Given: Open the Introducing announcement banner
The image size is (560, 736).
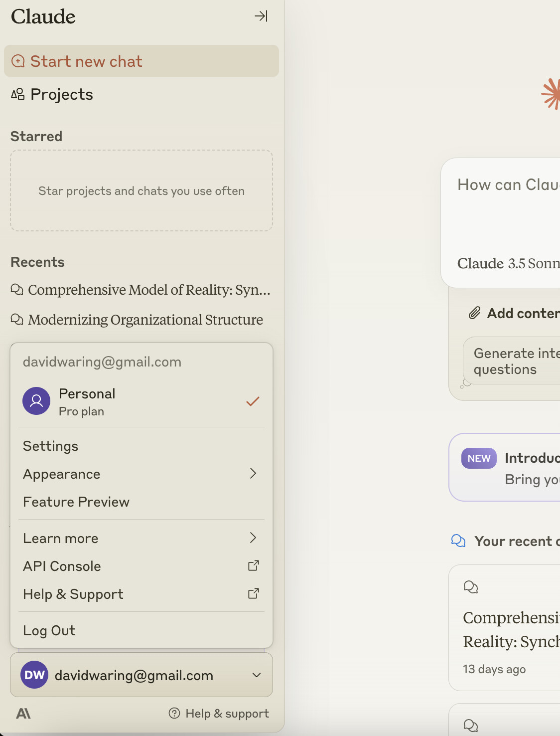Looking at the screenshot, I should [504, 467].
